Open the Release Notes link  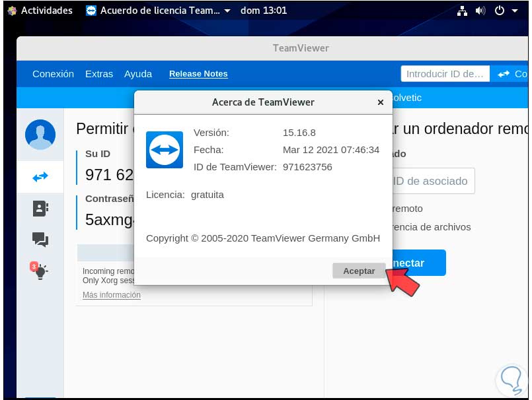(198, 74)
